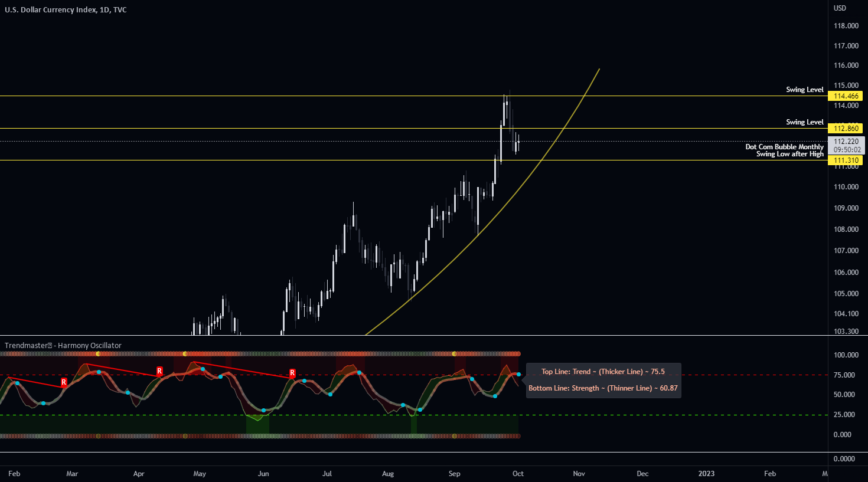Screen dimensions: 868x482
Task: Click the 108.000 price axis label
Action: point(846,229)
